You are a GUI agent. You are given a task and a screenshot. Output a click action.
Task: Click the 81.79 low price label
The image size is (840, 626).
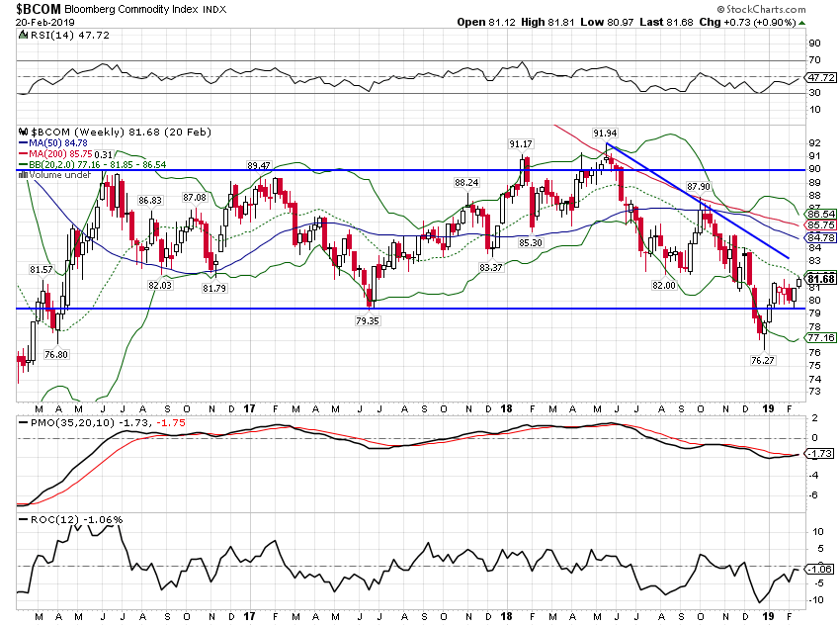[214, 289]
